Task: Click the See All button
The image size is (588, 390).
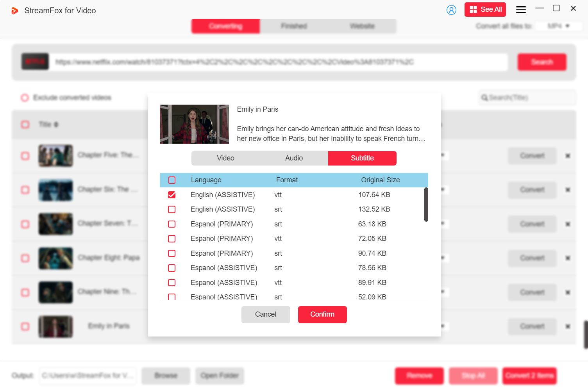Action: click(485, 9)
